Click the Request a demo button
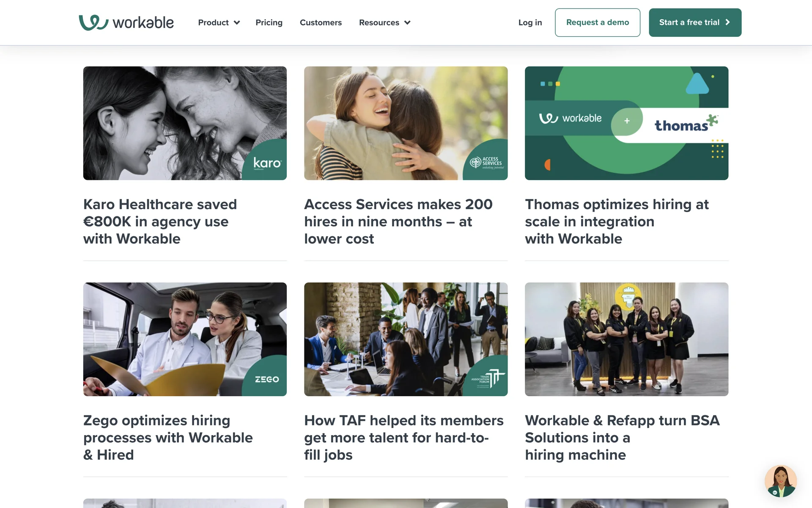Viewport: 812px width, 508px height. coord(597,22)
